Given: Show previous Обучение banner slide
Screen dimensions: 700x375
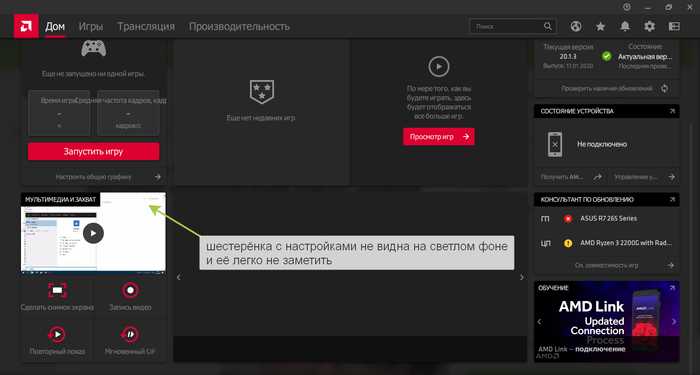Looking at the screenshot, I should 539,321.
